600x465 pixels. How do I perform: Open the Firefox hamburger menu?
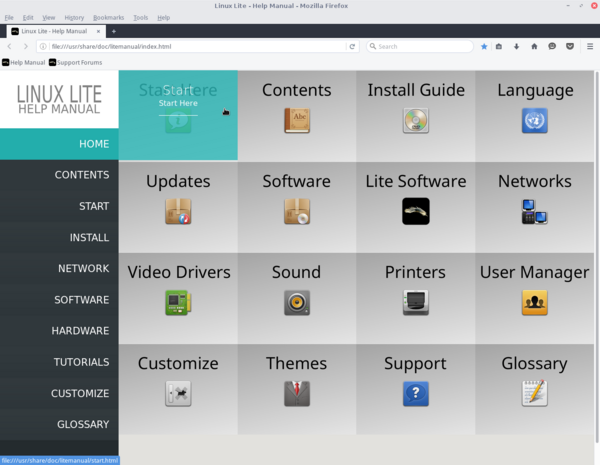point(590,46)
